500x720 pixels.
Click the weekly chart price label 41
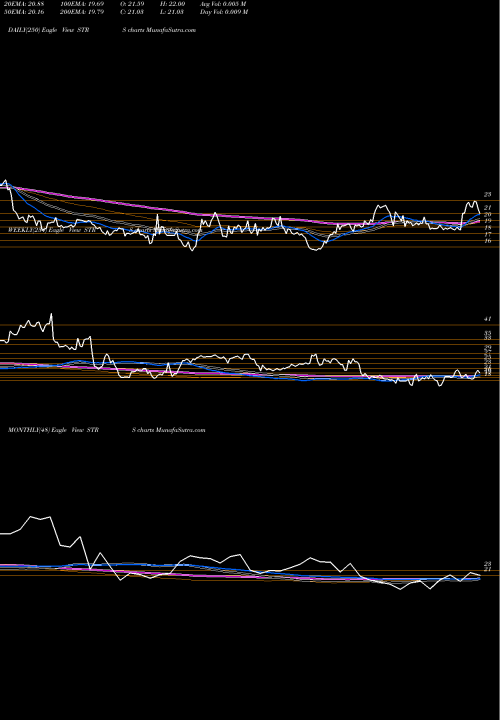(488, 319)
